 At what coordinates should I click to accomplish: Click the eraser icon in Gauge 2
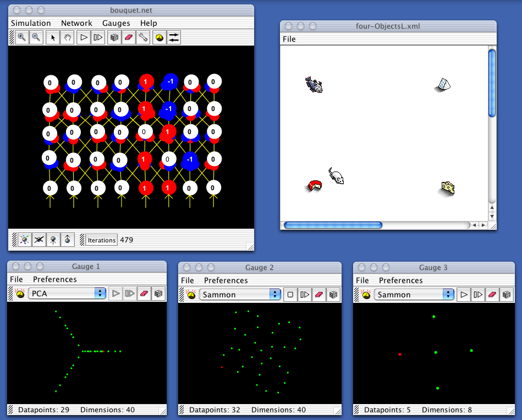click(x=318, y=295)
